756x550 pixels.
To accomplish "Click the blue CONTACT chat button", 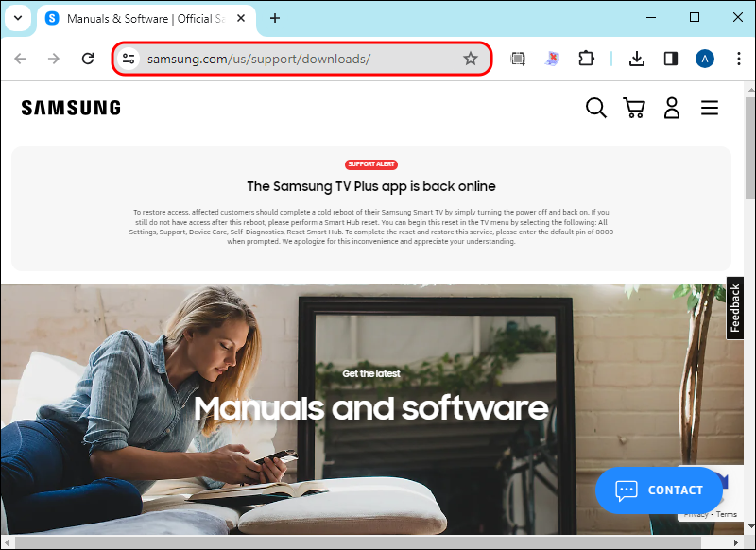I will click(659, 490).
